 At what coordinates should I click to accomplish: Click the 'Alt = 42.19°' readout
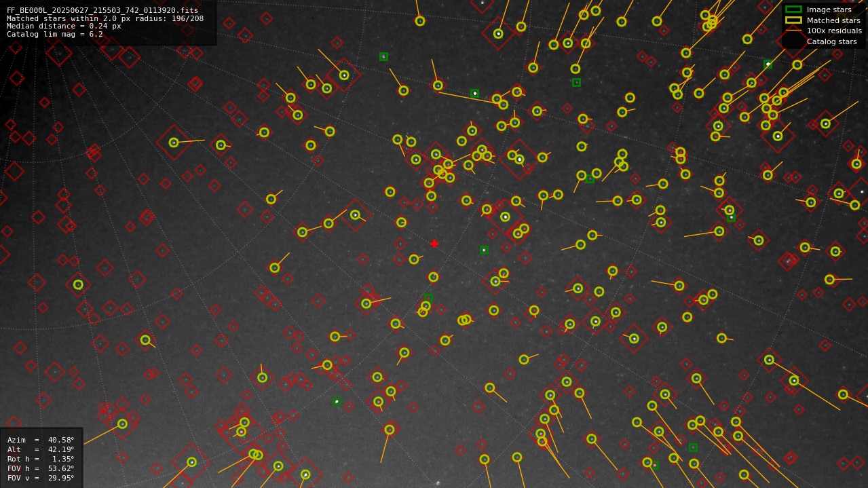(x=41, y=449)
